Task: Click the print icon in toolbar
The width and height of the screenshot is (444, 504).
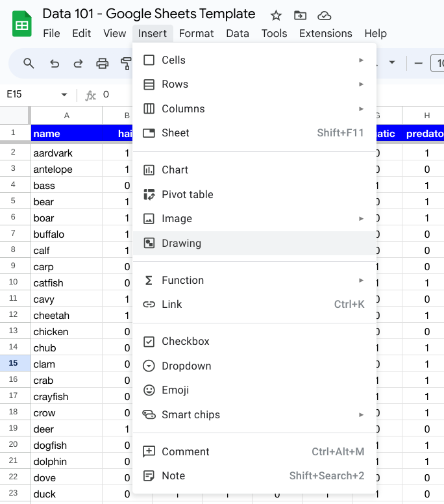Action: pos(102,63)
